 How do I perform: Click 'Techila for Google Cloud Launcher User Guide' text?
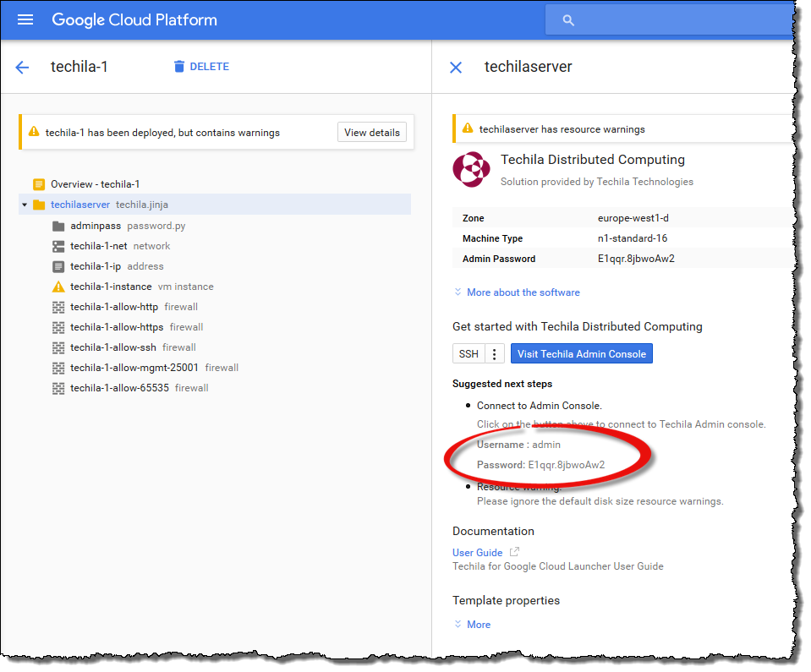557,566
